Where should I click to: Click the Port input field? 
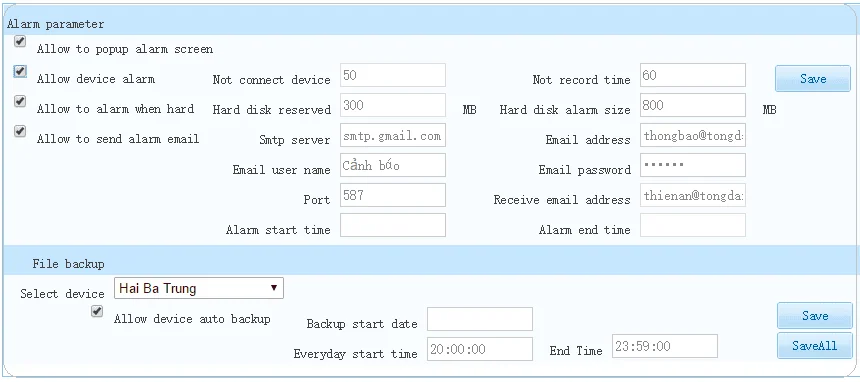click(393, 195)
